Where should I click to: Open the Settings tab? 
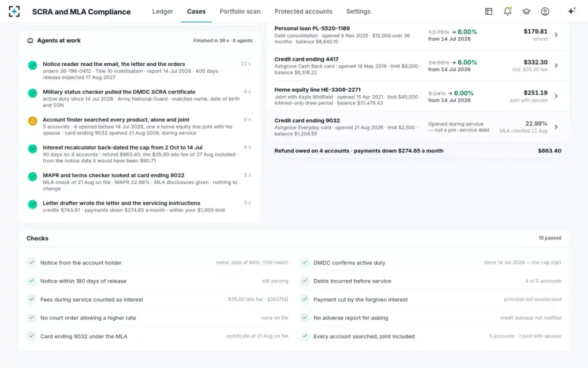tap(358, 11)
